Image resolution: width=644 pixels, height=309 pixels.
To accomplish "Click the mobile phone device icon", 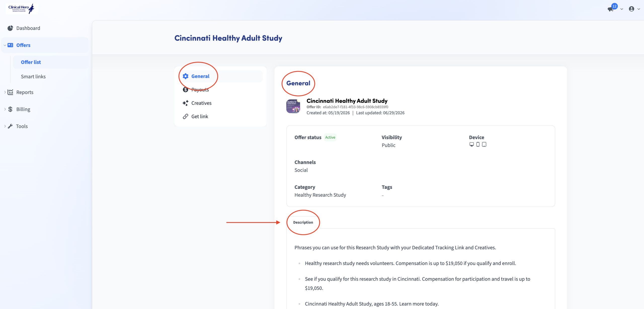I will pos(478,144).
